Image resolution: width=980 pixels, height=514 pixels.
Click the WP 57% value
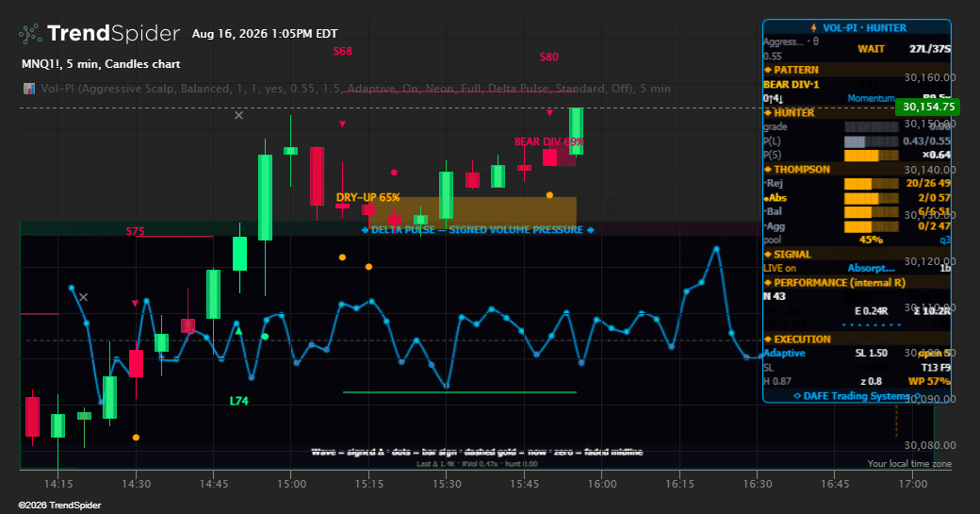(929, 381)
